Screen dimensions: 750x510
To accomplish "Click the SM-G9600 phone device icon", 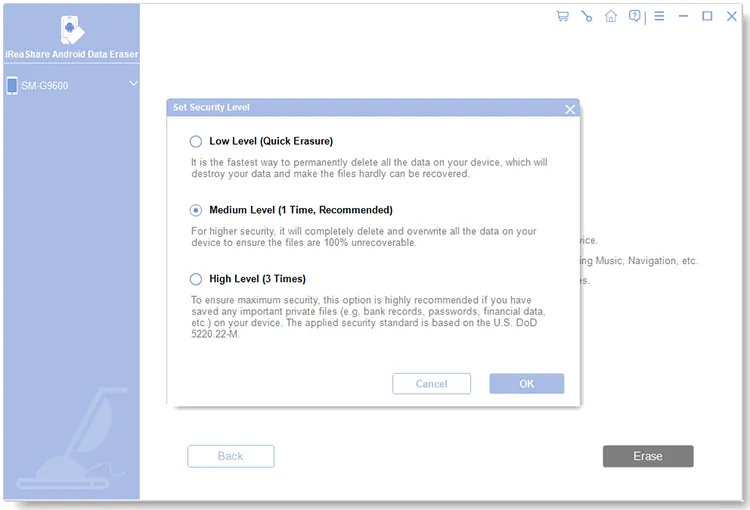I will (12, 86).
